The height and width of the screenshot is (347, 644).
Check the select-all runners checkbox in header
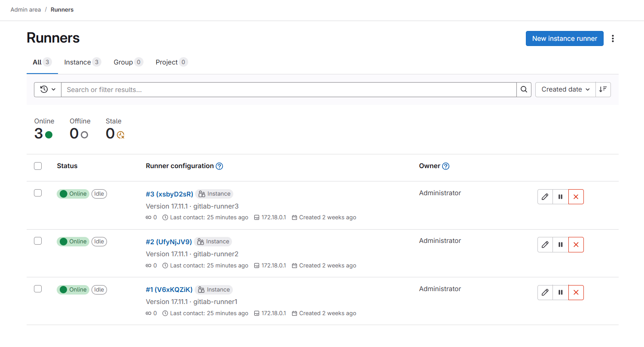38,166
